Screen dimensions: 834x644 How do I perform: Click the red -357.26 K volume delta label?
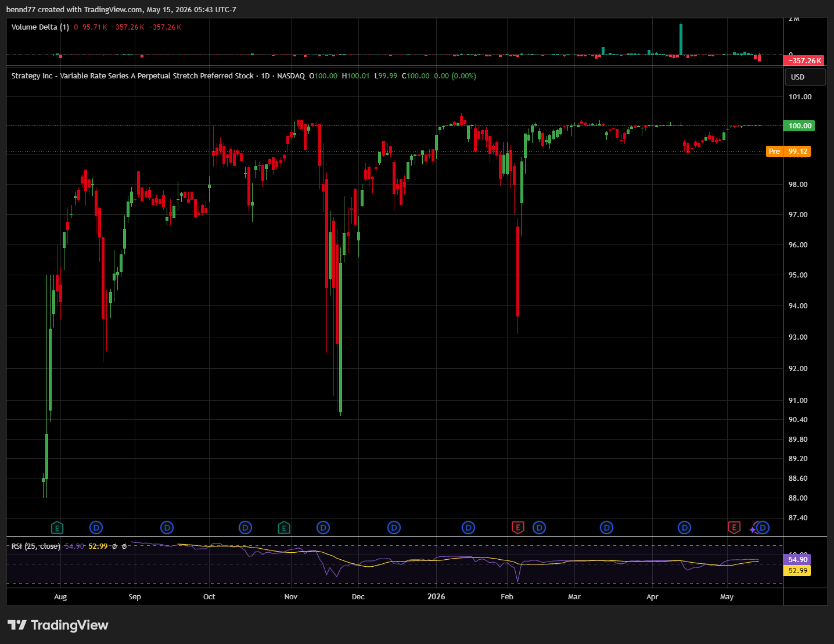pyautogui.click(x=804, y=61)
